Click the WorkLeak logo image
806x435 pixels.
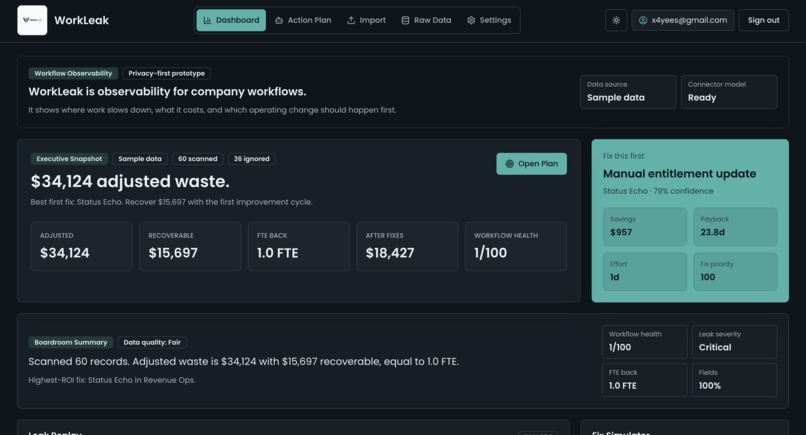32,20
